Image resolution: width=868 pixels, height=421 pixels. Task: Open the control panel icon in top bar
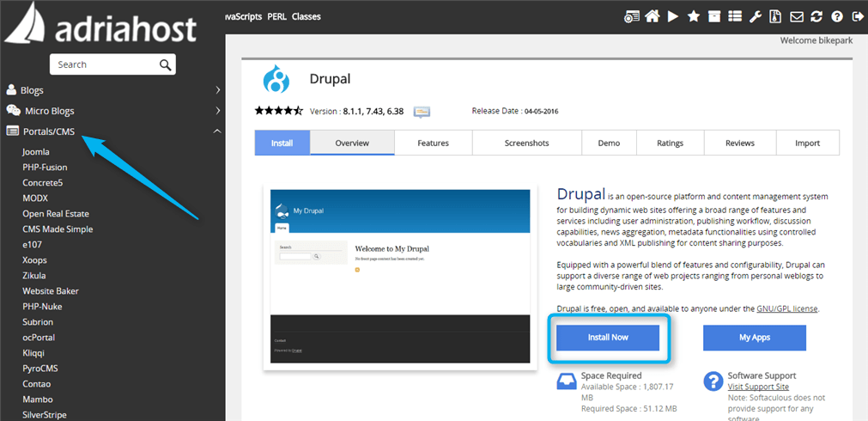click(x=632, y=16)
